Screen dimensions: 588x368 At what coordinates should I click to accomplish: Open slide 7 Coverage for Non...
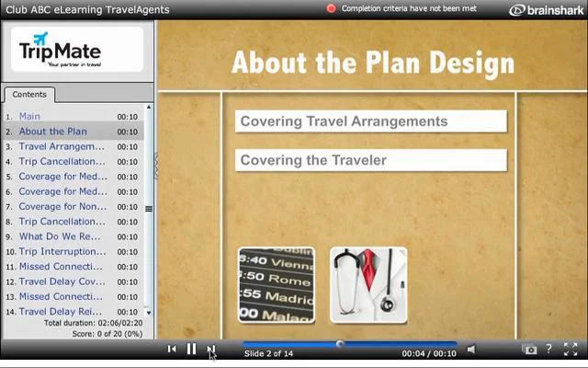click(x=62, y=206)
